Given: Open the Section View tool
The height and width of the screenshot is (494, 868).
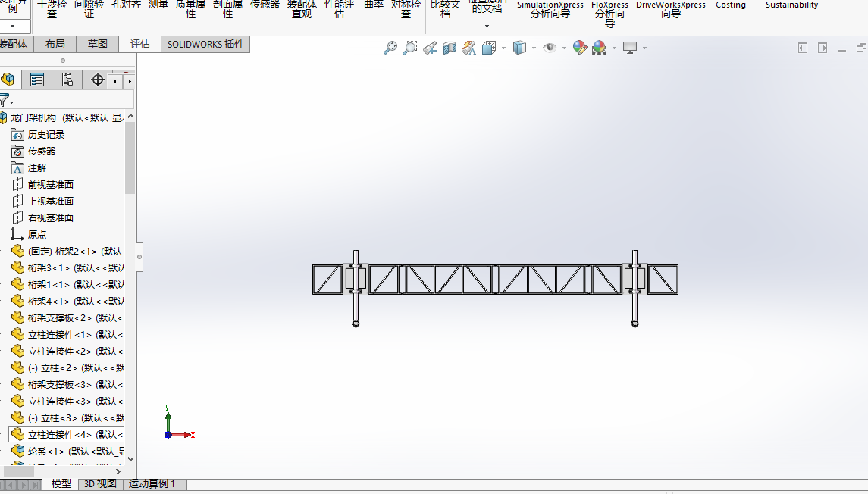Looking at the screenshot, I should click(x=450, y=48).
